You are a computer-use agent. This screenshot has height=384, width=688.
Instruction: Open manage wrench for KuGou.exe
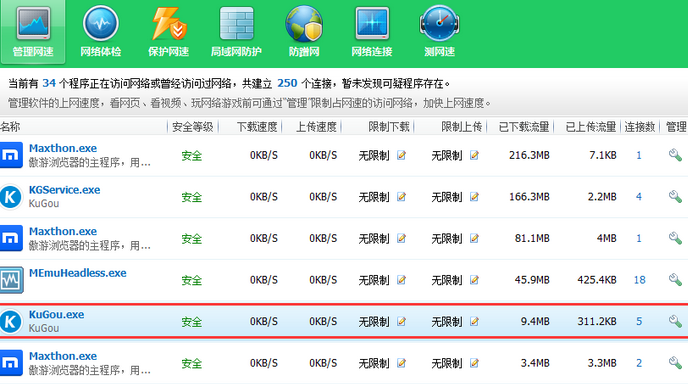pyautogui.click(x=675, y=321)
